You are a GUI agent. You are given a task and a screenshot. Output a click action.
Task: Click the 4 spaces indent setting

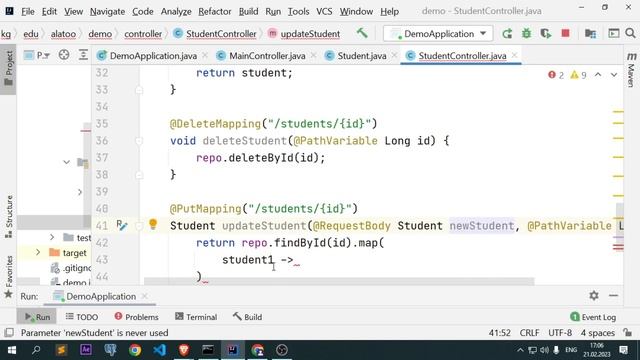(598, 333)
